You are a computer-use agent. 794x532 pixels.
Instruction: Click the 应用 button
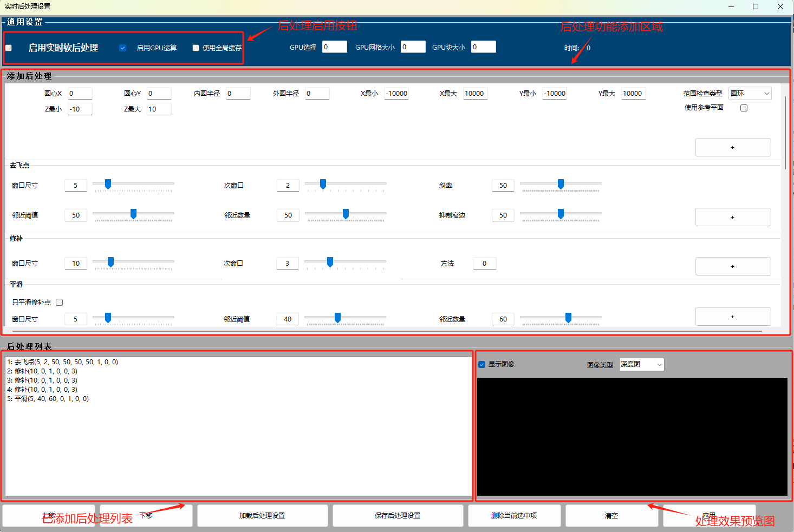tap(710, 516)
